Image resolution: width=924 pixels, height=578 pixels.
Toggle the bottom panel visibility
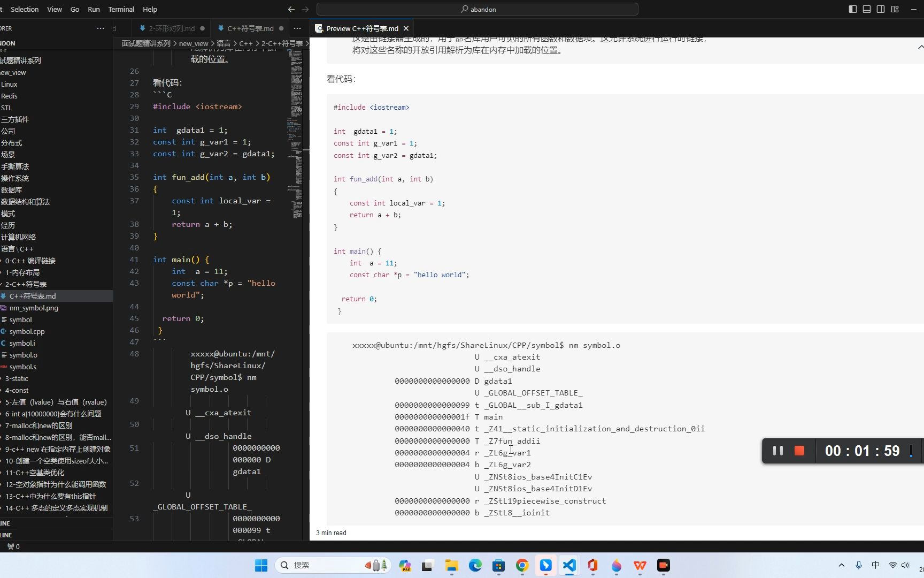pos(866,9)
